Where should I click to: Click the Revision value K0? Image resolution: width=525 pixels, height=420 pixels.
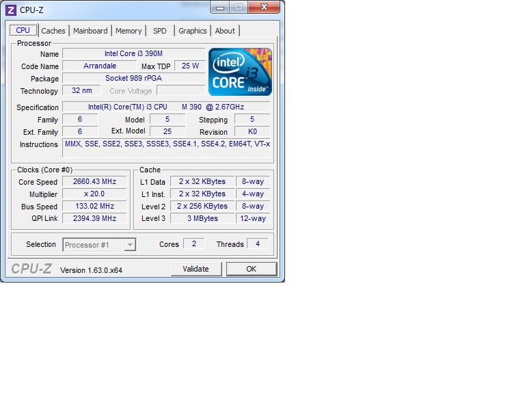[252, 131]
